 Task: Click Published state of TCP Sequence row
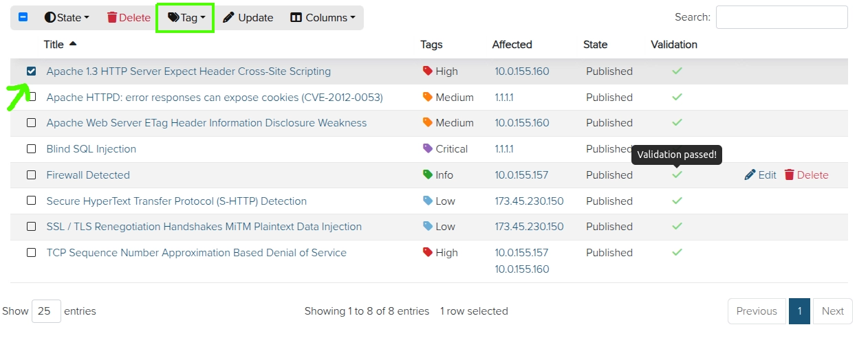point(609,253)
